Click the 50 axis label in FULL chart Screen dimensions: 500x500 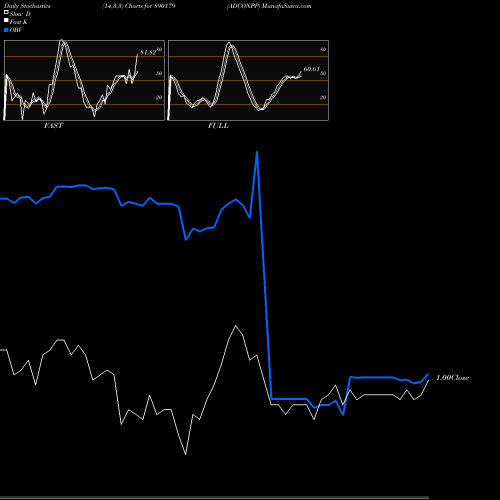[x=323, y=73]
